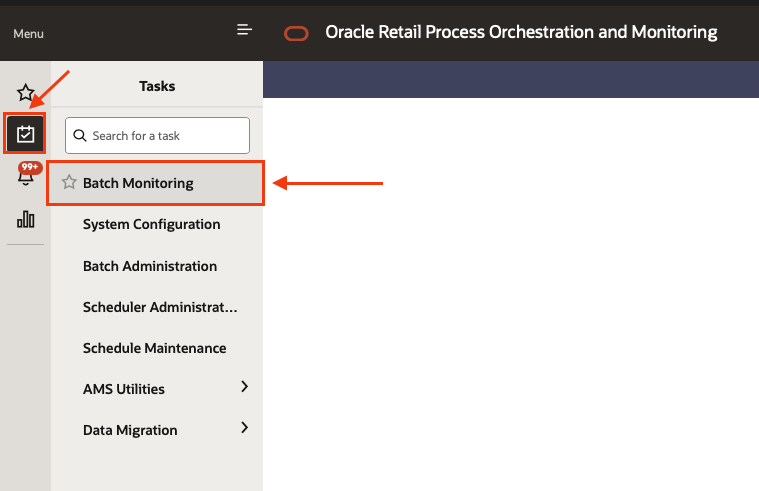Open Batch Administration task
759x491 pixels.
[150, 266]
